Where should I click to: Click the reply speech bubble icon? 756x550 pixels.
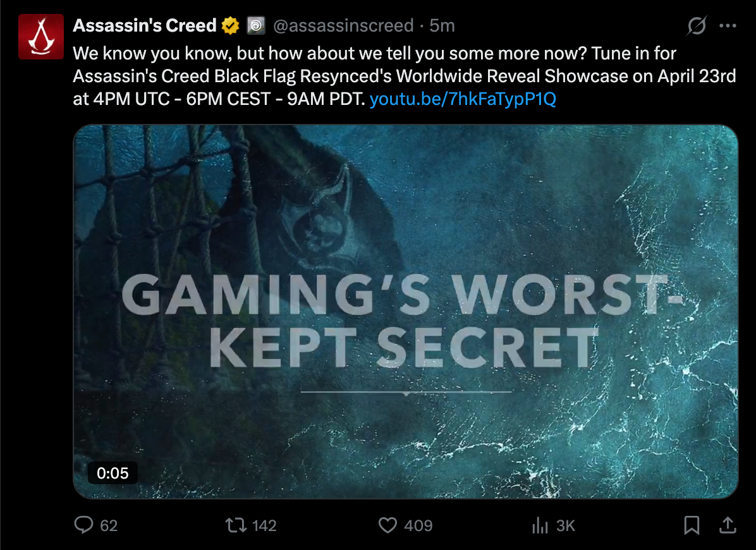pos(84,525)
